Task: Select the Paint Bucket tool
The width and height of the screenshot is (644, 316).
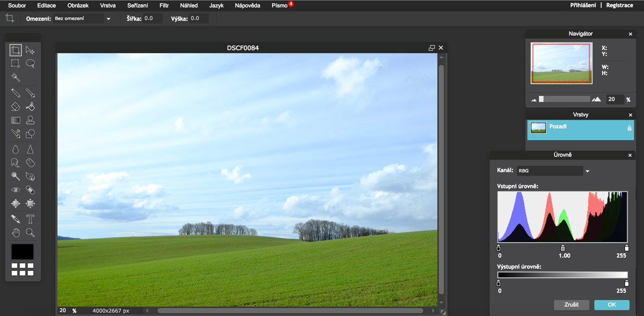Action: 31,106
